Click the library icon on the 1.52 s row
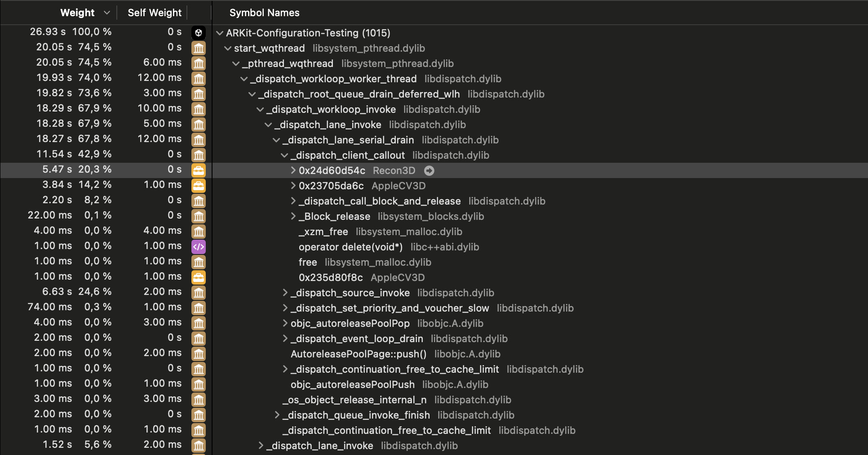 coord(199,445)
